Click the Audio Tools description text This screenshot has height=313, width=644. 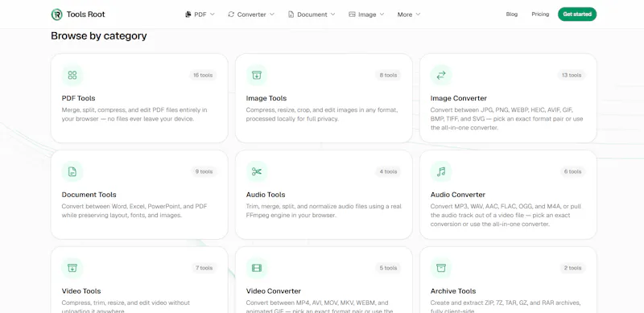pos(324,211)
